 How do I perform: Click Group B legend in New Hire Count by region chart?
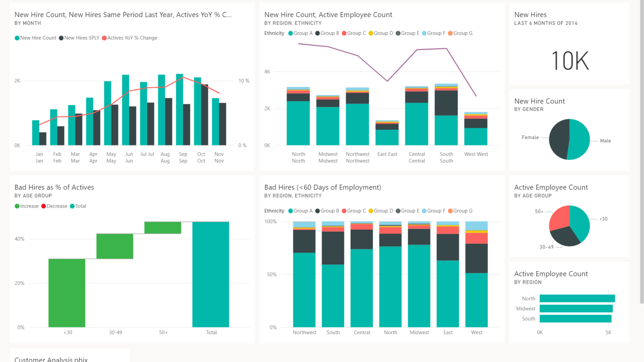(x=327, y=34)
